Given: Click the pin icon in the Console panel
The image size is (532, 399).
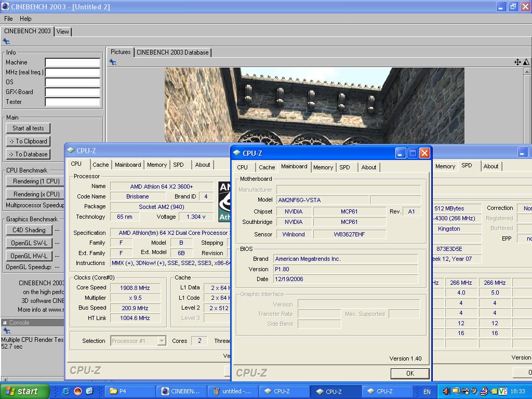Looking at the screenshot, I should [6, 331].
